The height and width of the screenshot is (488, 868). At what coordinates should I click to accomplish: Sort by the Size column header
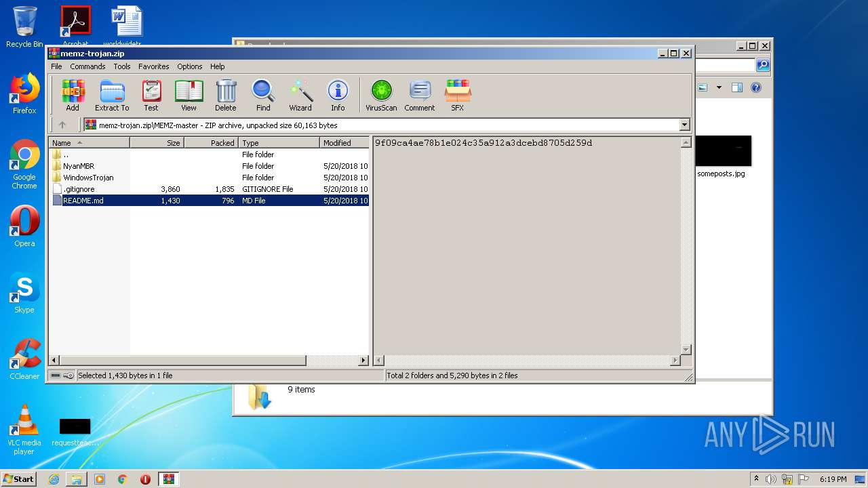point(157,143)
